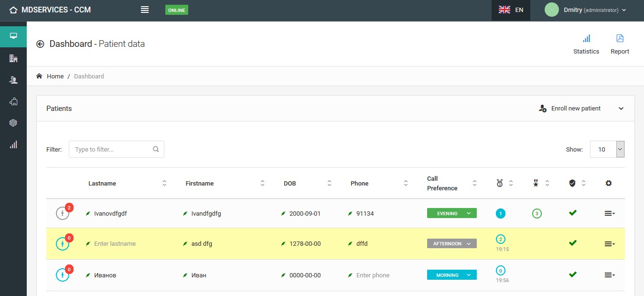644x296 pixels.
Task: Open the buildings sidebar icon
Action: (x=13, y=58)
